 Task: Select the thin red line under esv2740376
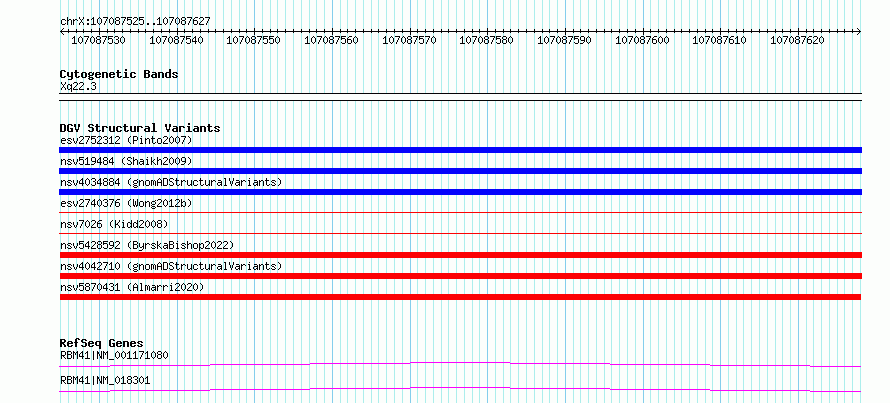(x=460, y=212)
